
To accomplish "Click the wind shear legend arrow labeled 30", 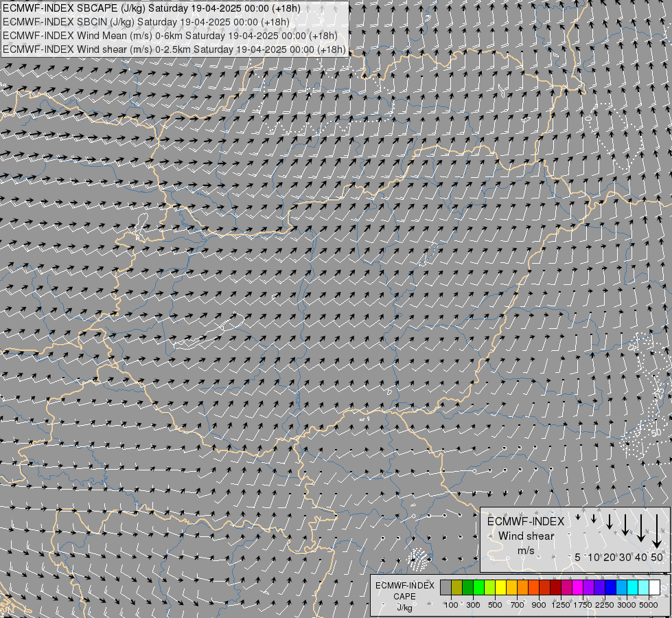I will [625, 525].
